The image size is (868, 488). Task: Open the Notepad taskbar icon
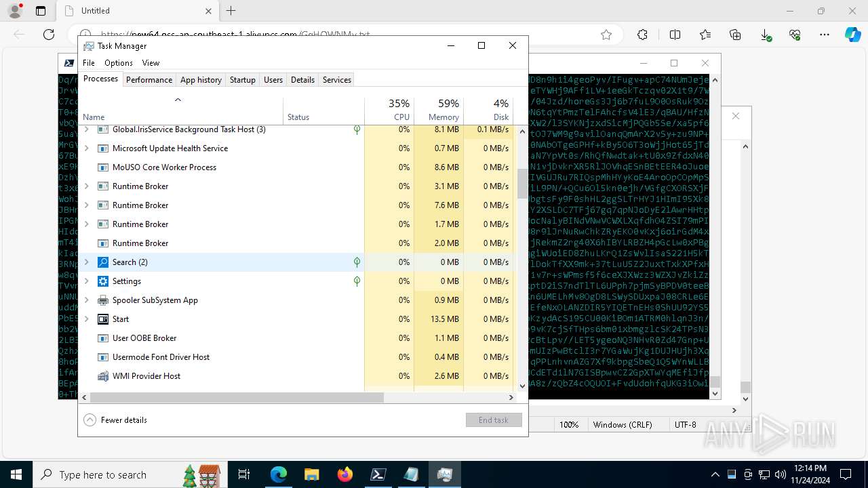coord(412,474)
